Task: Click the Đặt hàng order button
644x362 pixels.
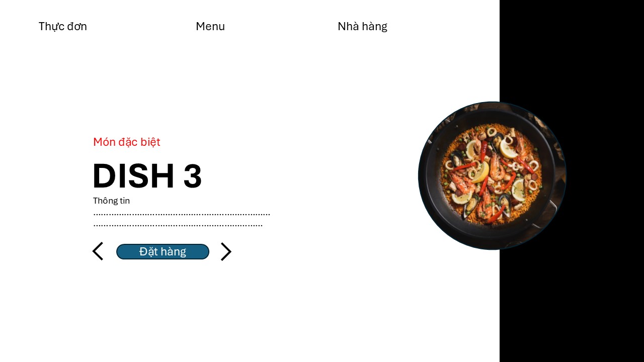Action: click(x=163, y=251)
